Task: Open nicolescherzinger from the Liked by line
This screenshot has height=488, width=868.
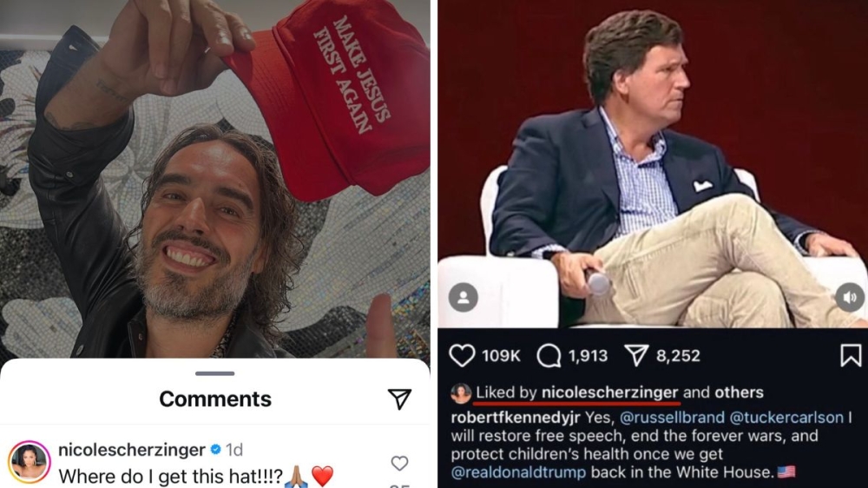Action: pos(609,392)
